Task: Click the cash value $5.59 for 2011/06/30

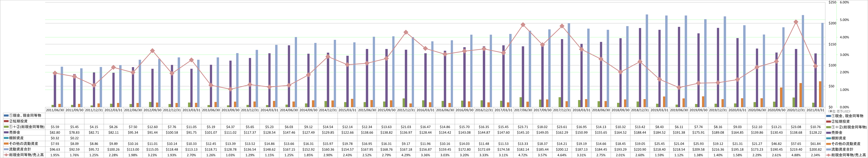Action: pos(55,127)
